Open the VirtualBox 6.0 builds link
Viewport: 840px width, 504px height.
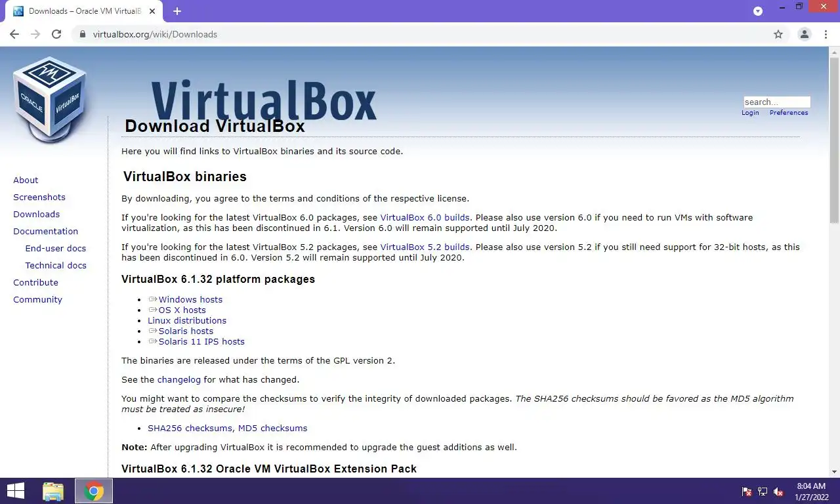pos(425,217)
